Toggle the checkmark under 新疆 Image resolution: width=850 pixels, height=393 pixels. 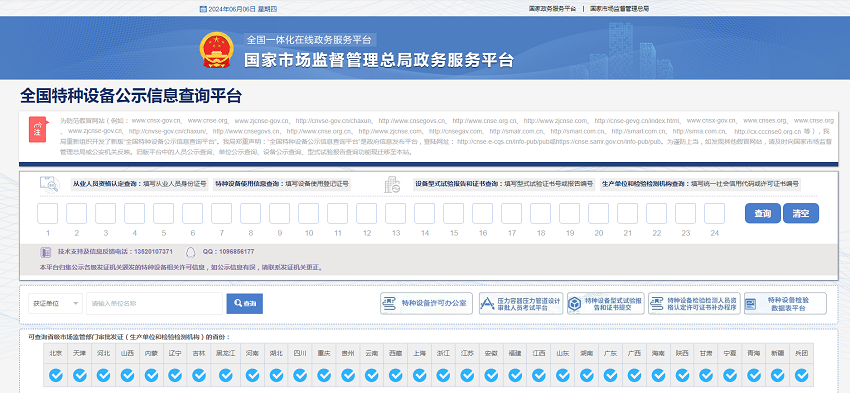777,375
